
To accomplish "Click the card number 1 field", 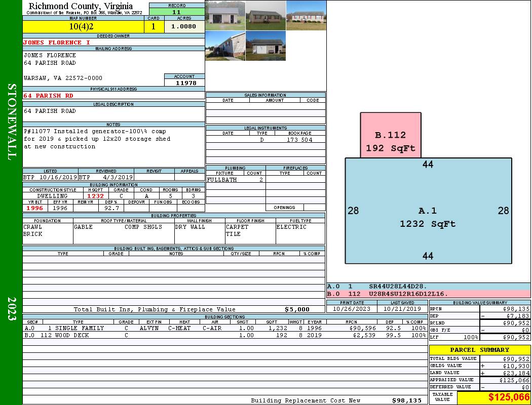I will pos(154,27).
